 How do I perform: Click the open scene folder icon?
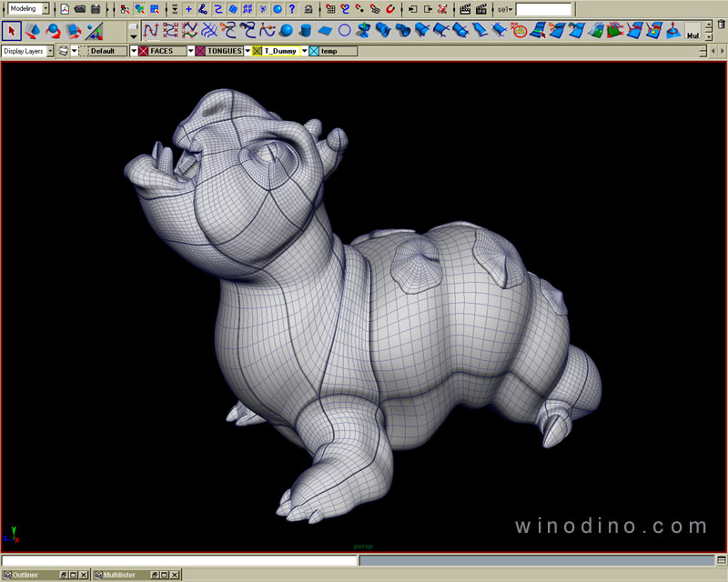click(79, 9)
